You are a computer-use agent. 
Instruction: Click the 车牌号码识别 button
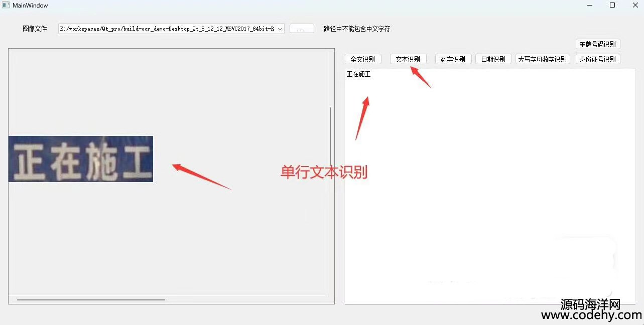[x=598, y=44]
